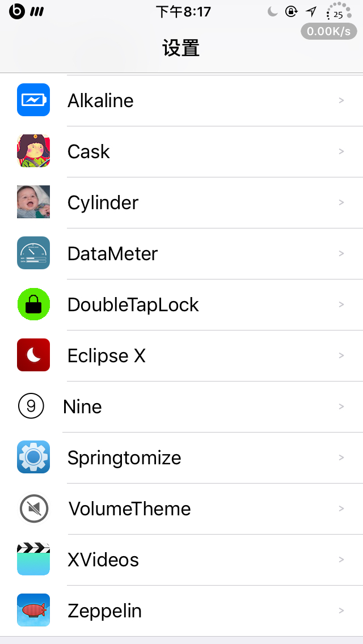Tap the red Eclipse X moon icon

[33, 355]
